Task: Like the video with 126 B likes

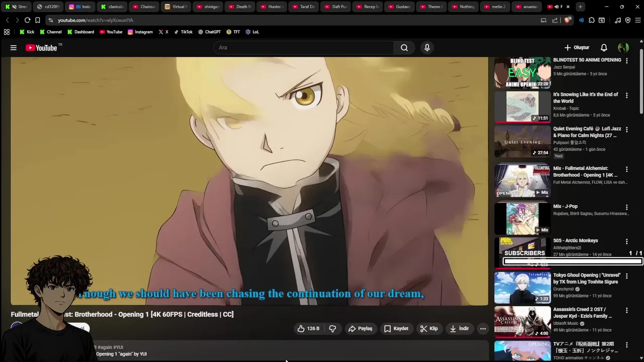Action: 308,329
